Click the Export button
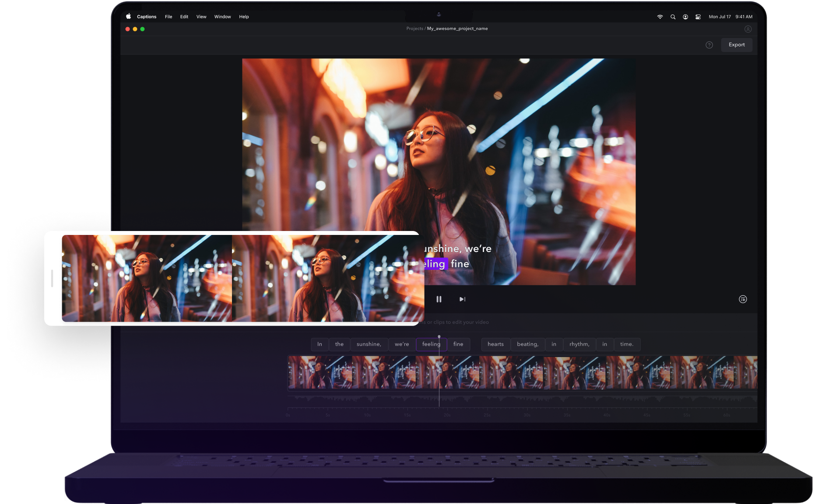The image size is (832, 504). (x=737, y=45)
